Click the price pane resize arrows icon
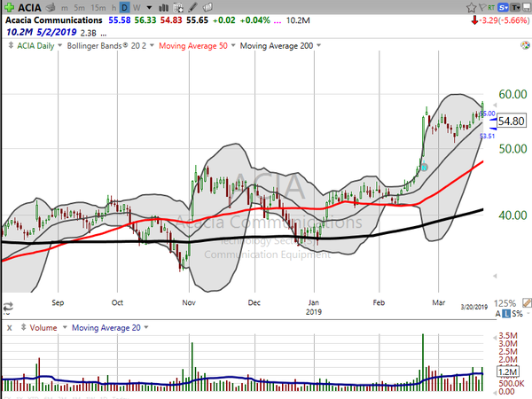The width and height of the screenshot is (532, 399). coord(11,45)
